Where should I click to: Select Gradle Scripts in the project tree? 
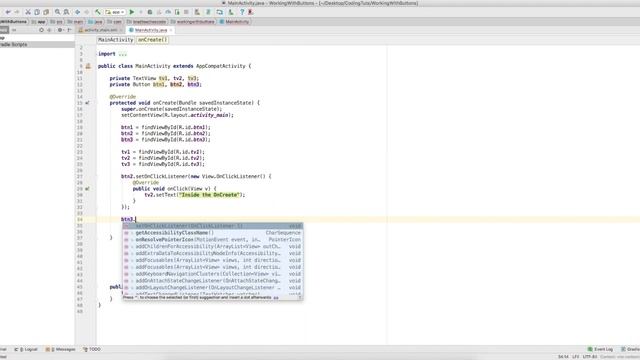13,44
